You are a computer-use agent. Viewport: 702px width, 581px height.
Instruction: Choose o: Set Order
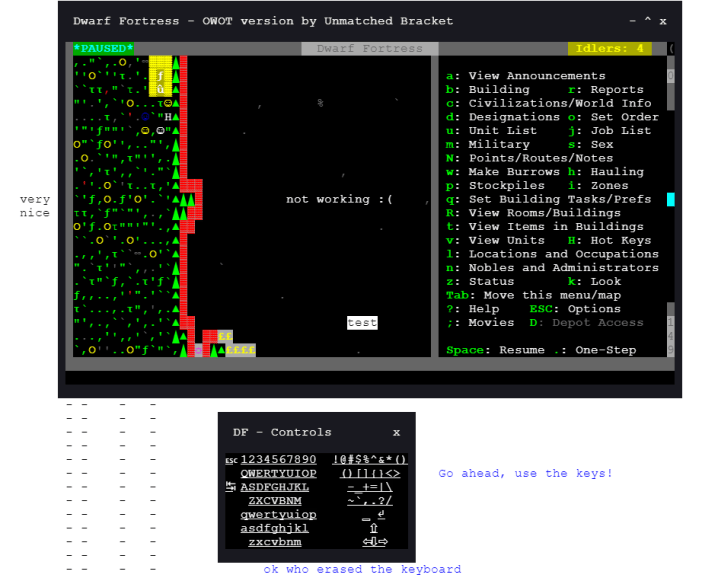pos(613,117)
